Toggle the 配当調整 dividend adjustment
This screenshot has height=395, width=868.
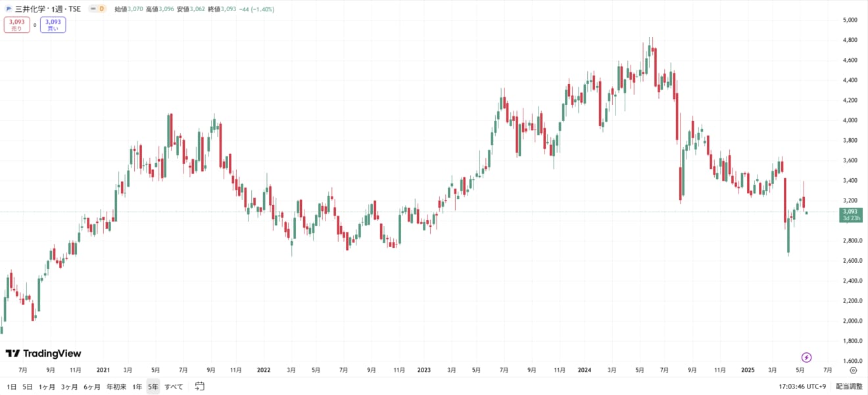(849, 386)
